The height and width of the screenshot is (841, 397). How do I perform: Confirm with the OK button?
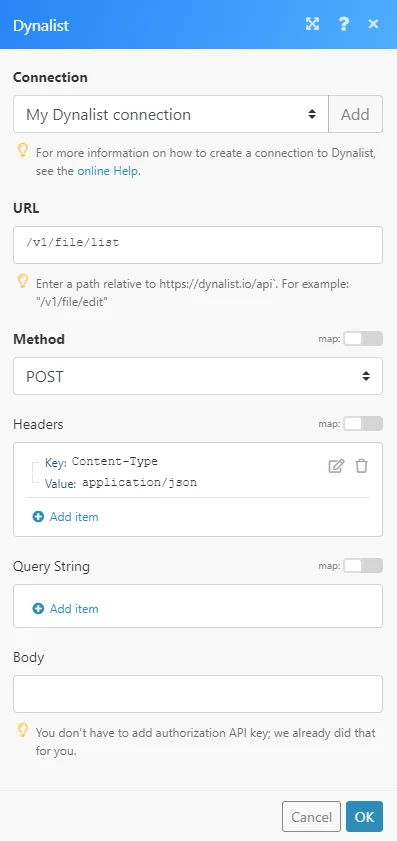tap(364, 817)
